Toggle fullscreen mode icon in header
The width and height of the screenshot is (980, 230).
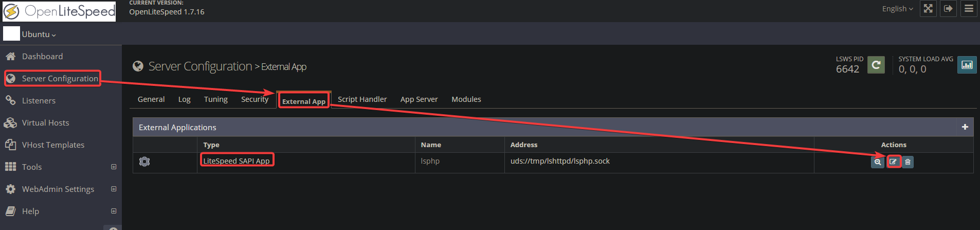pos(928,9)
